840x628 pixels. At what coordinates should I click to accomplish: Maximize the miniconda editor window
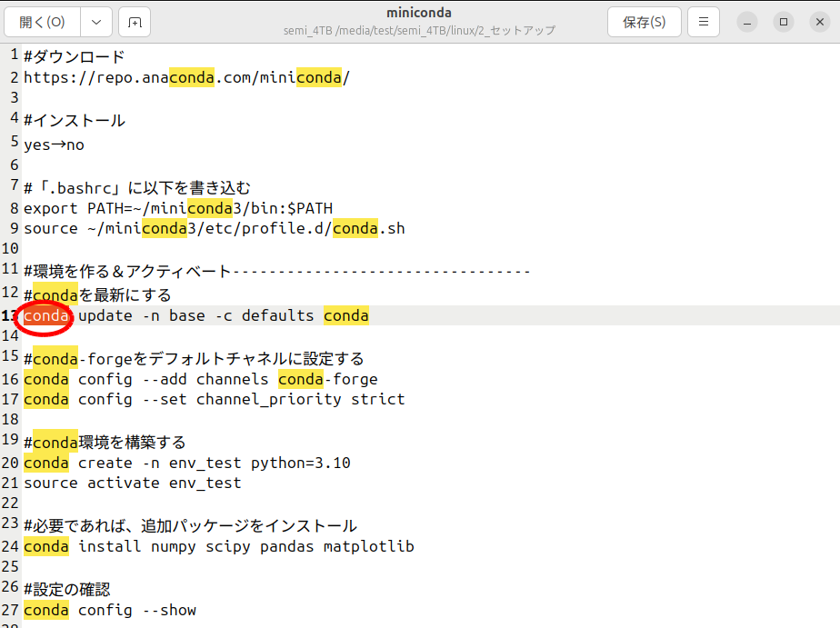pos(784,22)
